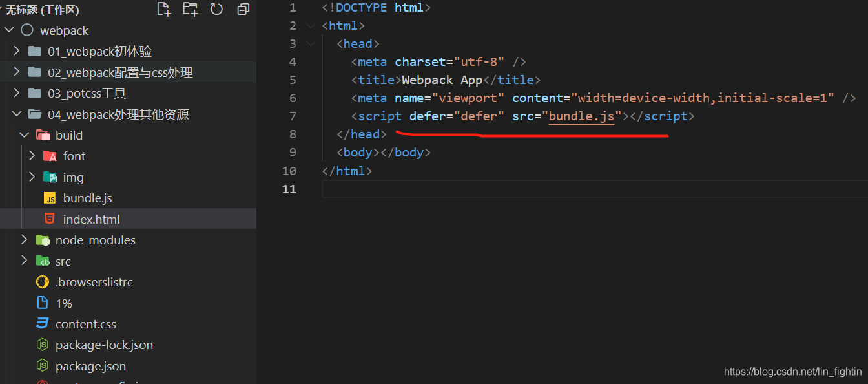Select the build folder name
This screenshot has width=868, height=384.
(x=69, y=135)
